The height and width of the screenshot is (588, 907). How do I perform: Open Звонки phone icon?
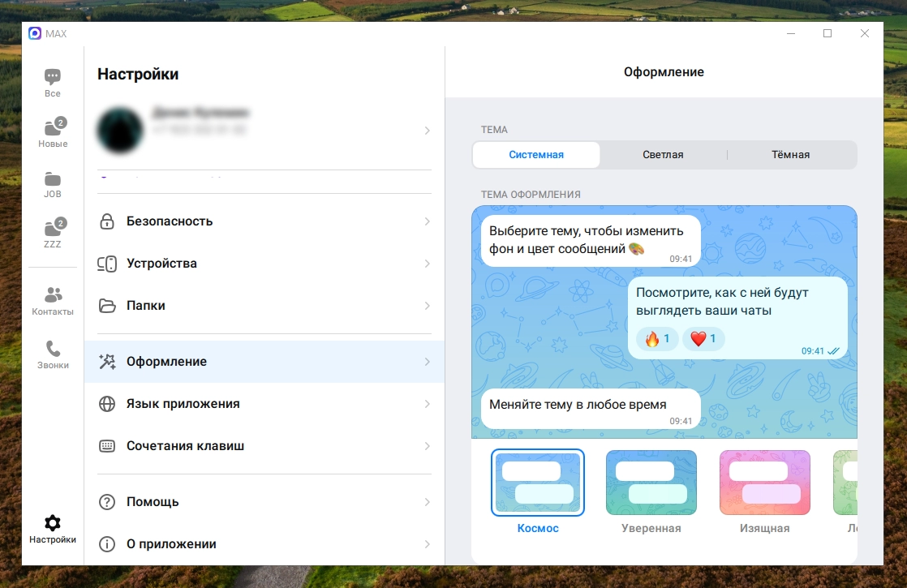[53, 349]
